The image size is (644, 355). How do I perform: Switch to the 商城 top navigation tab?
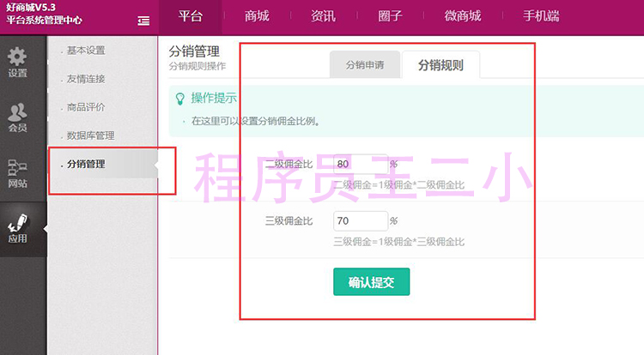257,16
